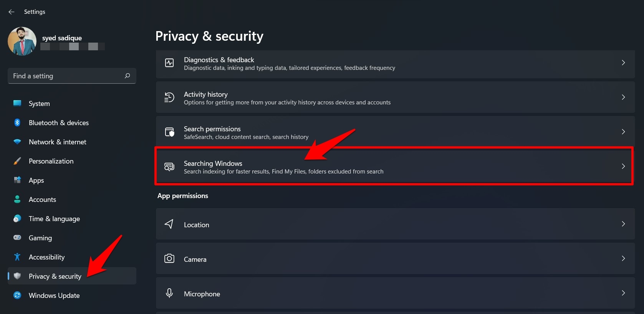Click the syed sadique profile picture

point(22,41)
